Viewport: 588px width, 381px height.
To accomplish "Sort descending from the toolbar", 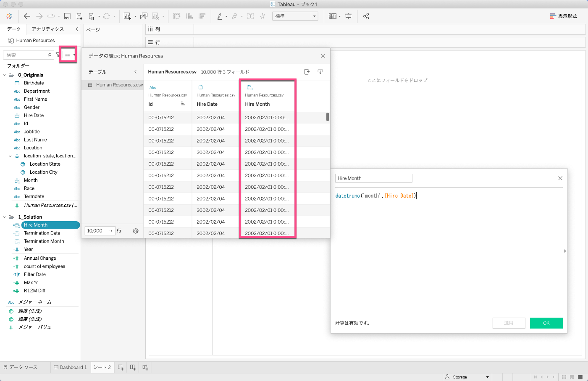I will 202,16.
